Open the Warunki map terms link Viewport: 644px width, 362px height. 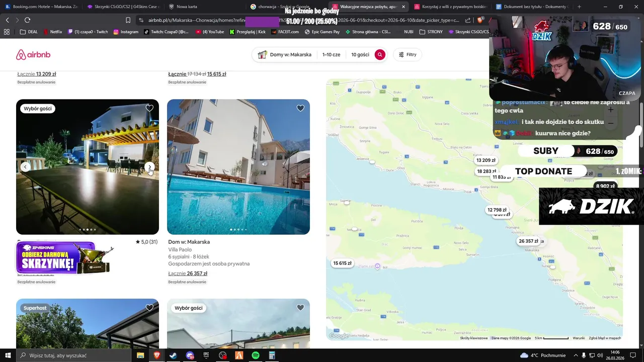pos(579,338)
